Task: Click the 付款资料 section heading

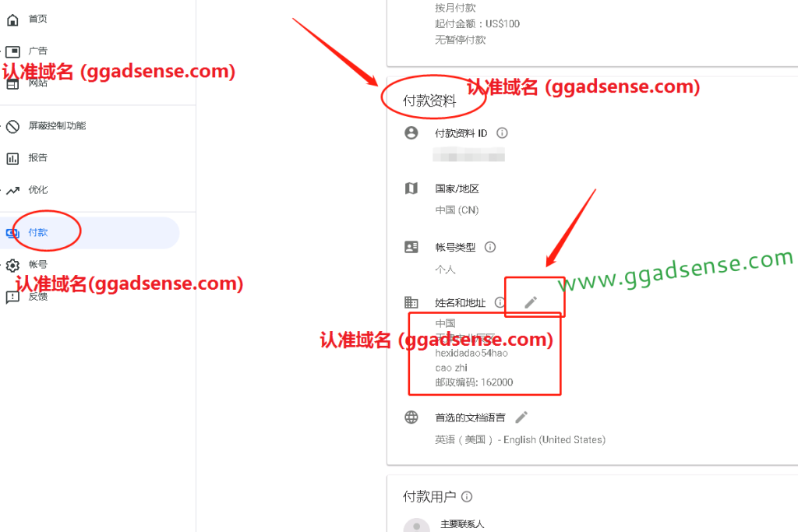Action: click(x=429, y=100)
